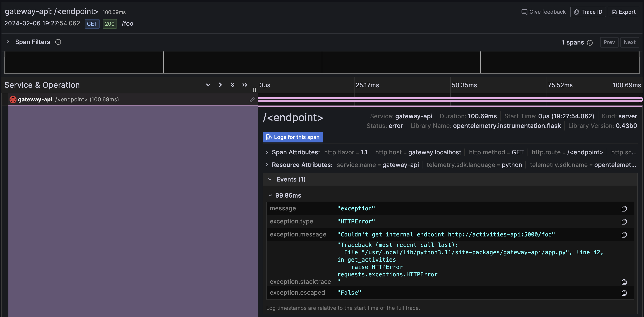644x317 pixels.
Task: Click the Library Version 0.43b0 text
Action: click(x=603, y=125)
